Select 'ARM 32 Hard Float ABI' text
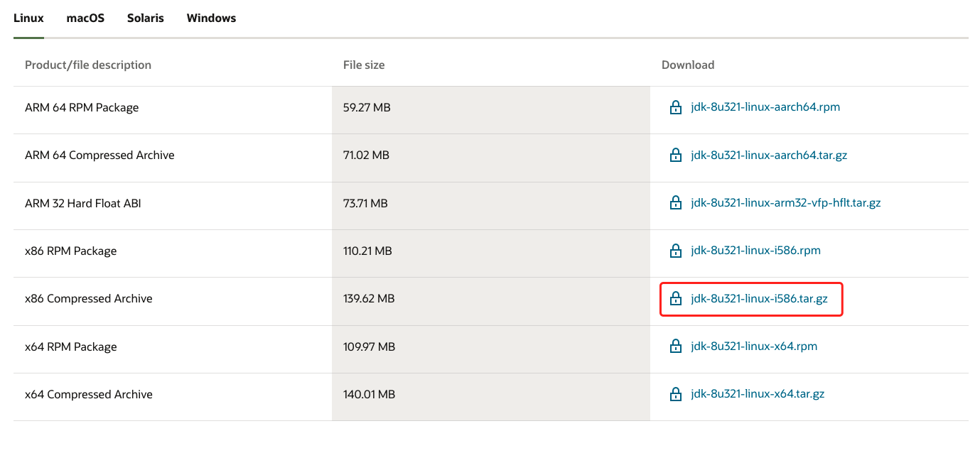This screenshot has height=453, width=980. click(x=83, y=203)
